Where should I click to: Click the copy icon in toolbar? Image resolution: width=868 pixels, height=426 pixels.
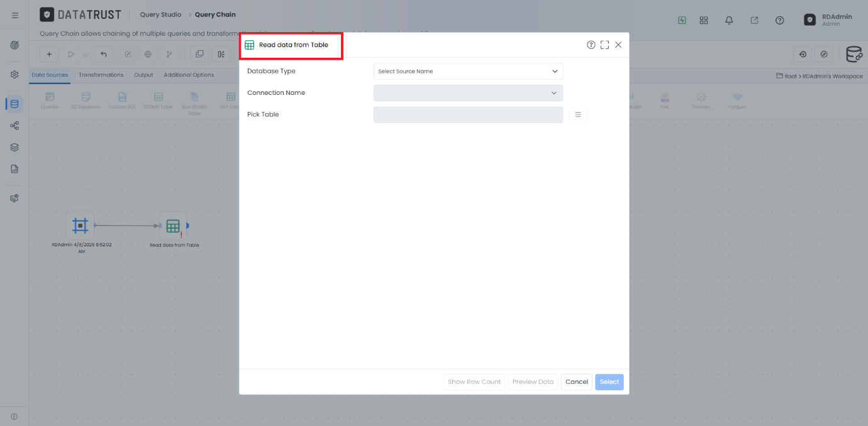(200, 54)
